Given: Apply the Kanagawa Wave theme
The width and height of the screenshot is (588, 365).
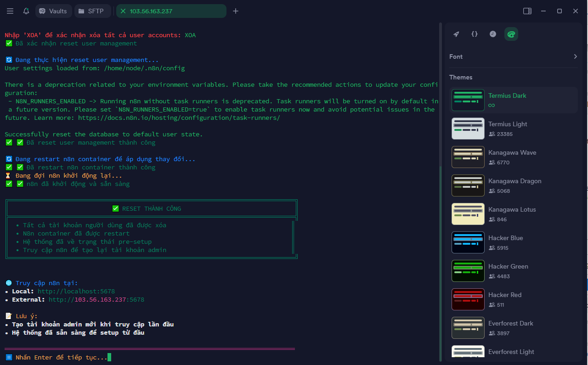Looking at the screenshot, I should (x=514, y=157).
